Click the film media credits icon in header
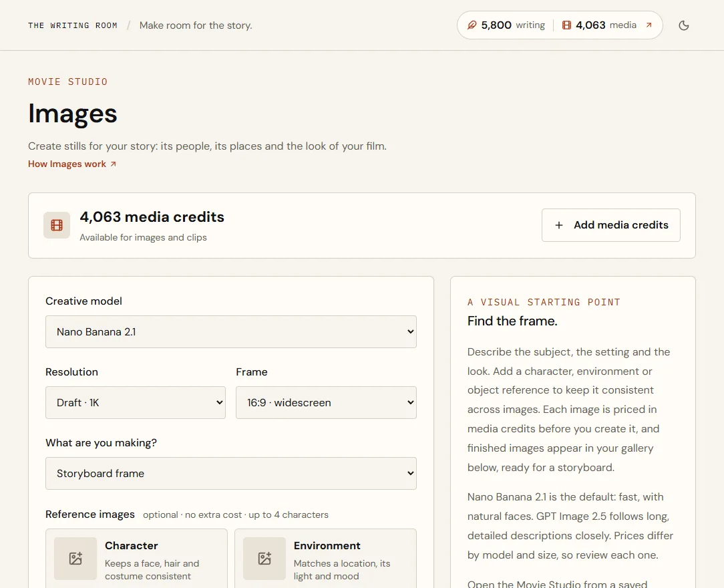 [566, 25]
